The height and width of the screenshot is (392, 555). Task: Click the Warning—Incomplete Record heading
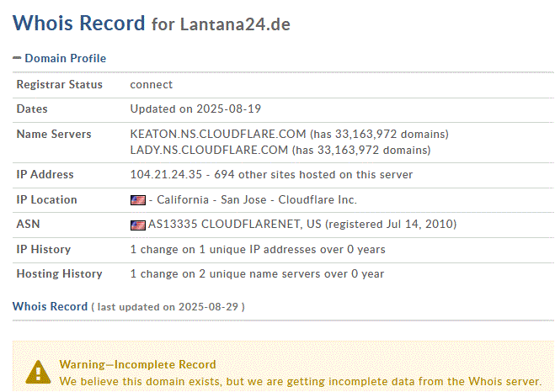(137, 364)
